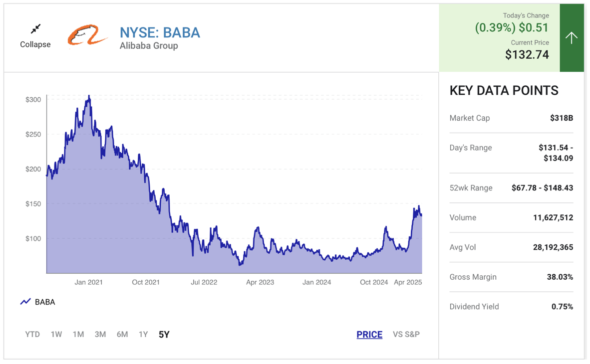Compare chart VS S&P
This screenshot has height=364, width=590.
click(406, 334)
